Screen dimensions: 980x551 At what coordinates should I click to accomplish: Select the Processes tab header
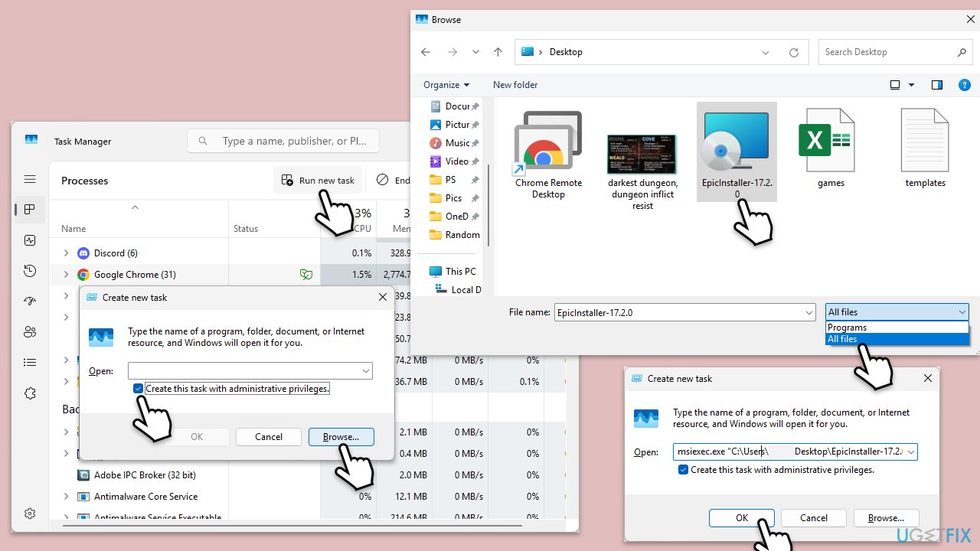click(84, 181)
